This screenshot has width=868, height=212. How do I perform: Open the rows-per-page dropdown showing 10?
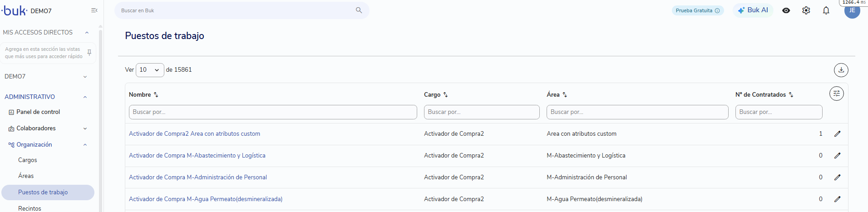[x=150, y=70]
